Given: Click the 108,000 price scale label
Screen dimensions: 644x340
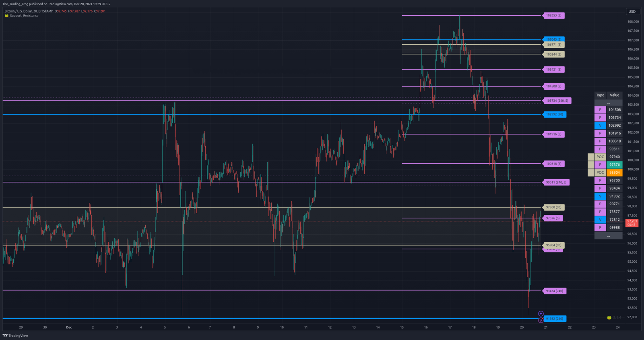Looking at the screenshot, I should 633,22.
